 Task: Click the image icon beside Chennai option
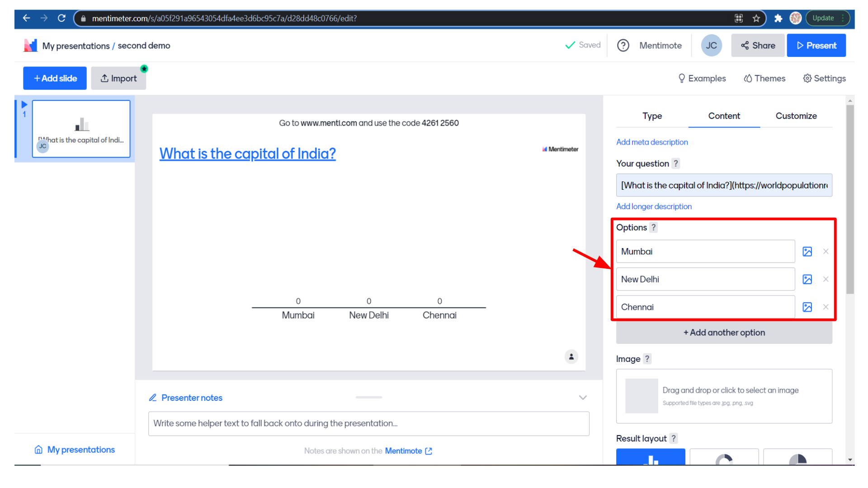pos(807,307)
